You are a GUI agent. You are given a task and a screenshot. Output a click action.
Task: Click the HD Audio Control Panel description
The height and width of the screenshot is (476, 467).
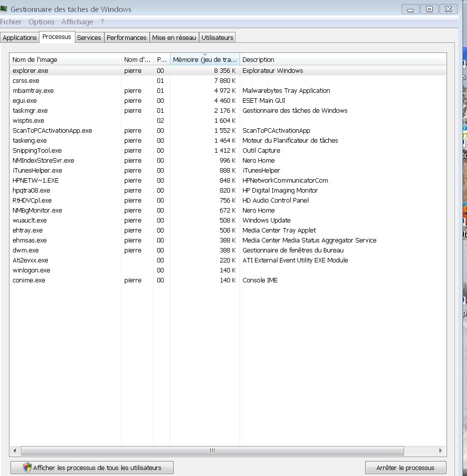(x=275, y=201)
